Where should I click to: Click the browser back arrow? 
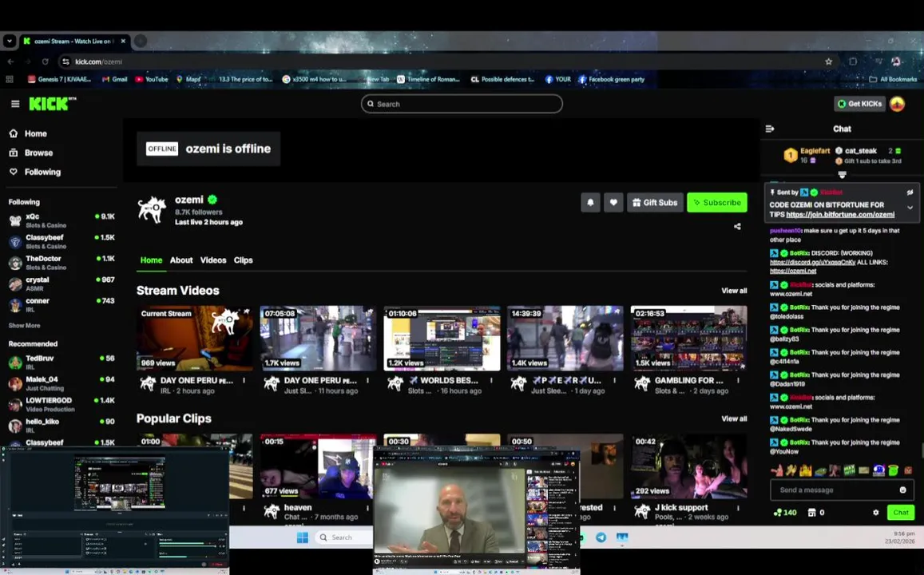pos(10,61)
